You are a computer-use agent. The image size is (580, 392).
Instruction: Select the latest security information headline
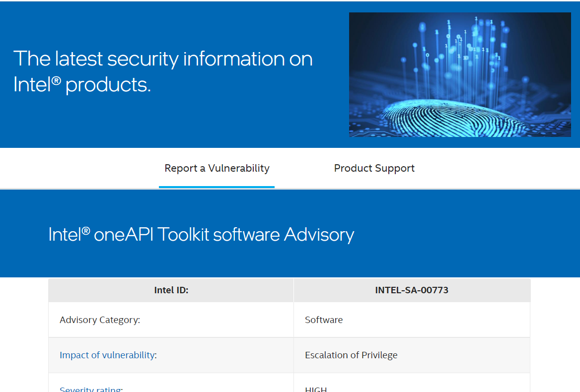tap(163, 69)
